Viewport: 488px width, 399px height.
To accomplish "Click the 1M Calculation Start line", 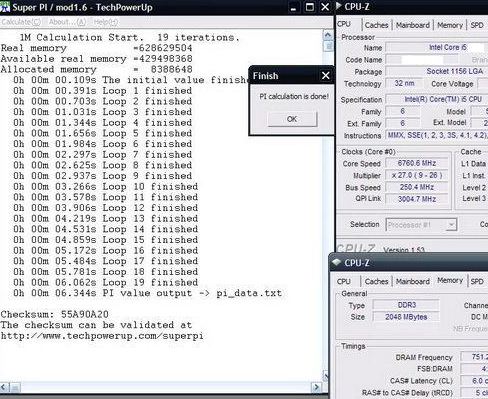I will 129,37.
